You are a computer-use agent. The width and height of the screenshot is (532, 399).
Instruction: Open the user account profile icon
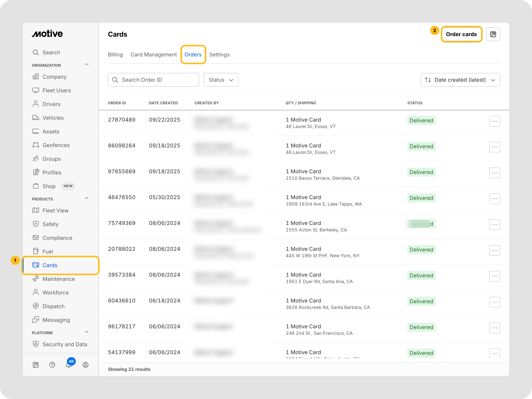[x=85, y=365]
